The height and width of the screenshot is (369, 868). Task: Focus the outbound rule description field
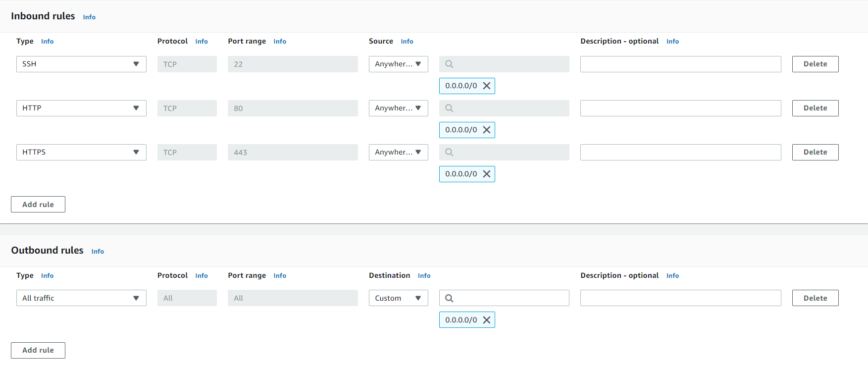681,298
